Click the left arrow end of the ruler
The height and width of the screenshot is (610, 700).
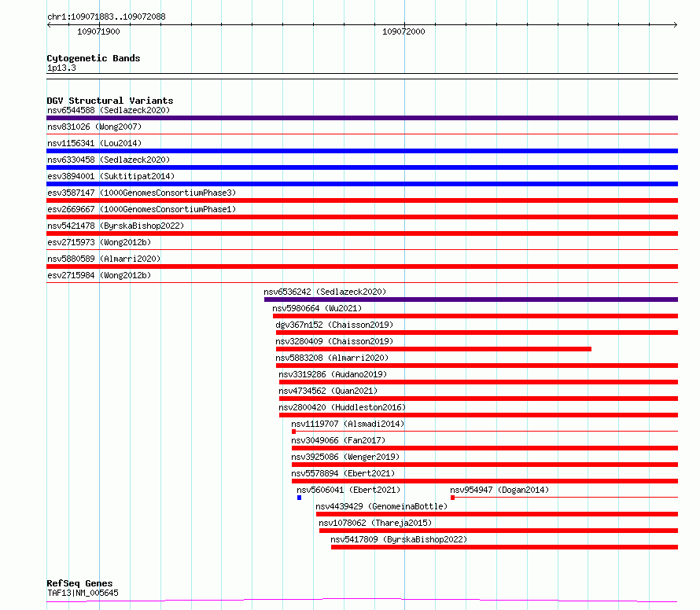pyautogui.click(x=49, y=25)
